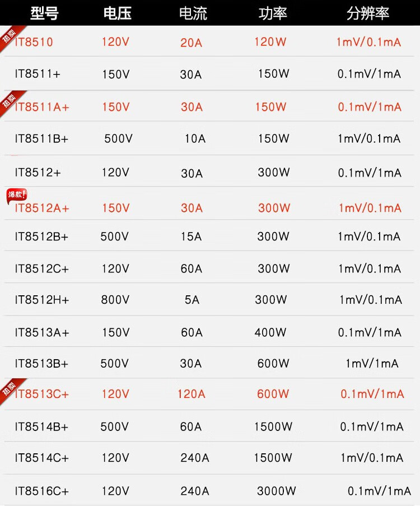Click the 1mV/1mA resolution for IT8513B+
420x506 pixels.
coord(372,364)
